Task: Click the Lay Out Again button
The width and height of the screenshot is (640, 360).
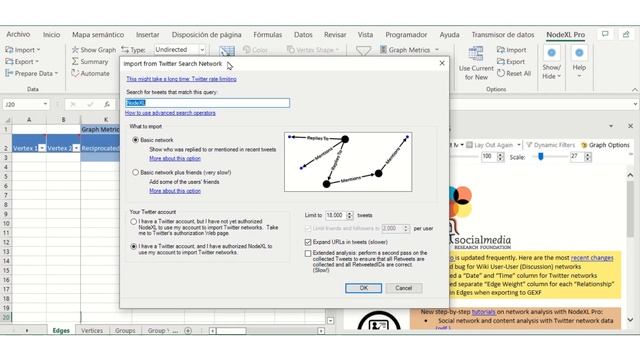Action: [489, 145]
